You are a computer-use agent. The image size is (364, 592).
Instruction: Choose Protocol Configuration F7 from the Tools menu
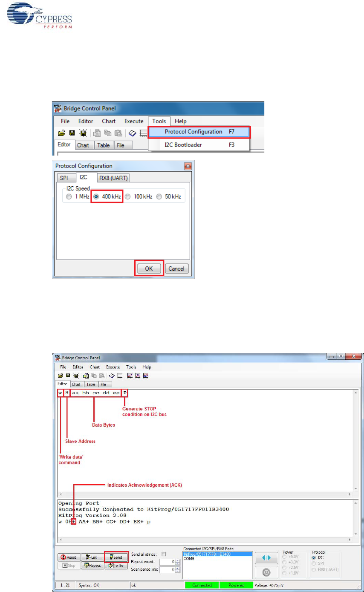coord(199,132)
